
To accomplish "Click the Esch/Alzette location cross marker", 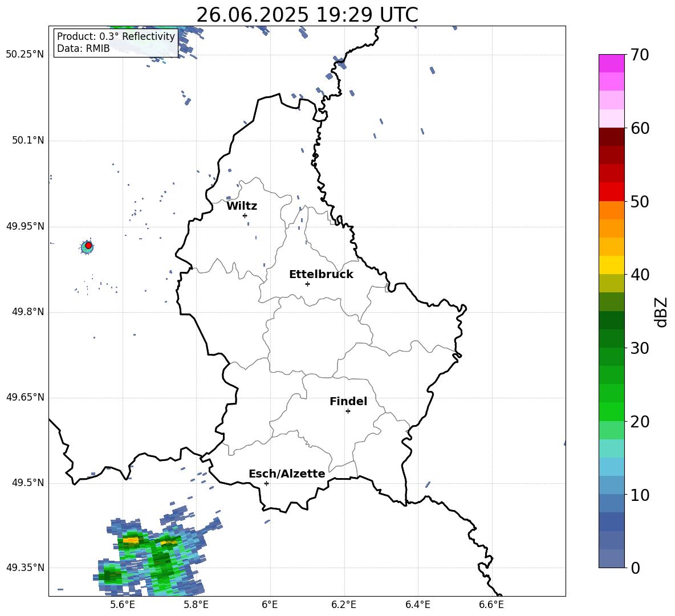I will pyautogui.click(x=266, y=483).
